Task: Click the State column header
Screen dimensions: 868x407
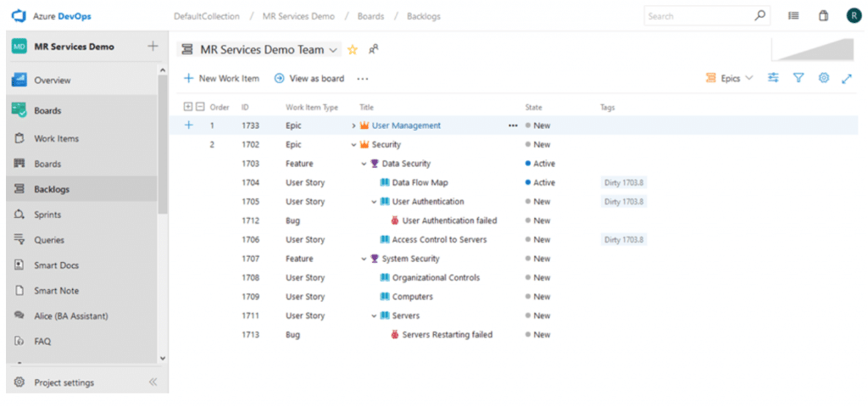Action: click(x=534, y=108)
